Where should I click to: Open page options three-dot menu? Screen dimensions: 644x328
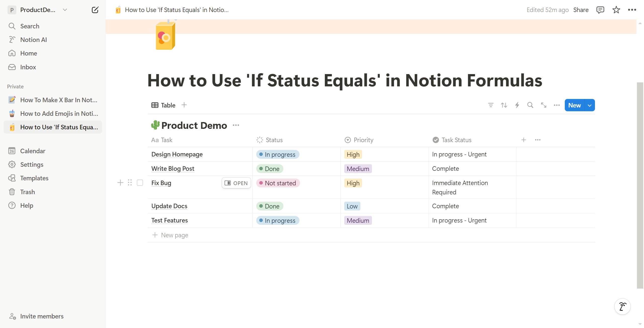click(632, 10)
